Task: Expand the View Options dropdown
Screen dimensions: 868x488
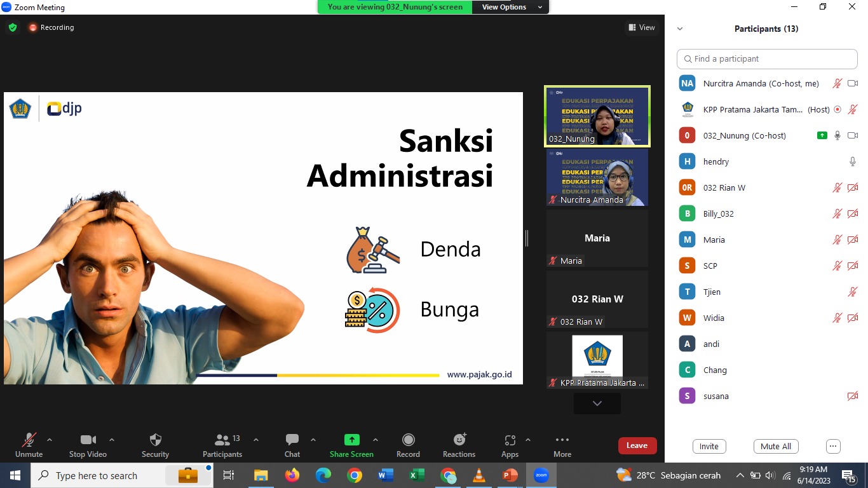Action: pyautogui.click(x=511, y=7)
